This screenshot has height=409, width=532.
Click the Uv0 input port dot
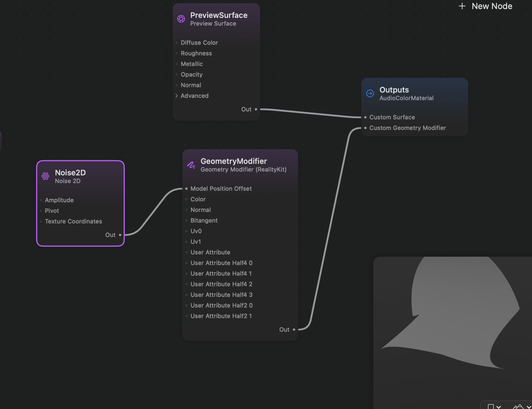(187, 231)
